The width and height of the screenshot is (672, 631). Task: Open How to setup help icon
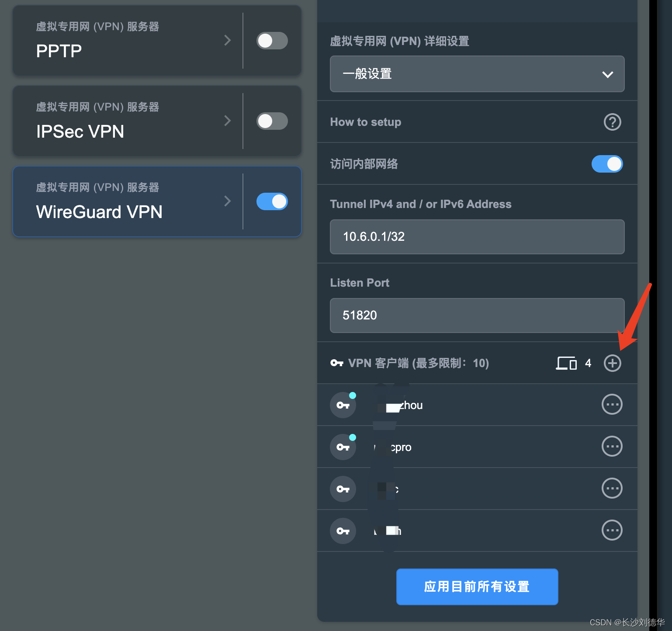tap(612, 122)
